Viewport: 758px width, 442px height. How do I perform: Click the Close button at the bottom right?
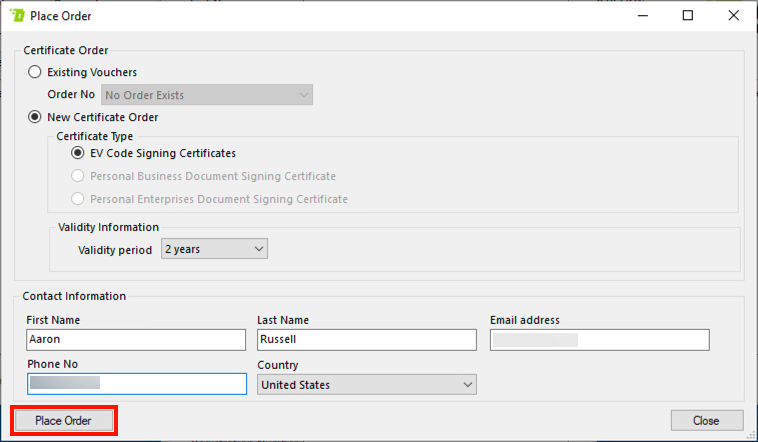(707, 421)
